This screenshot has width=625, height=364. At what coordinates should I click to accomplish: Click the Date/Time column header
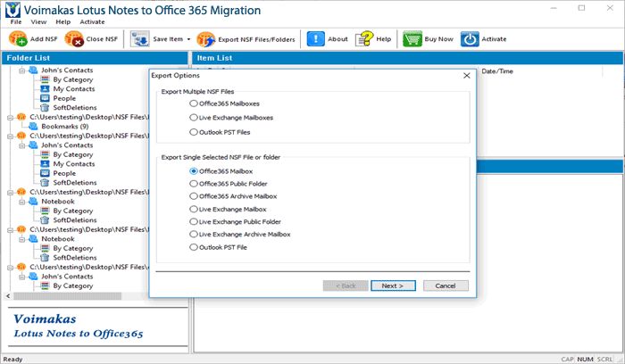pyautogui.click(x=497, y=71)
